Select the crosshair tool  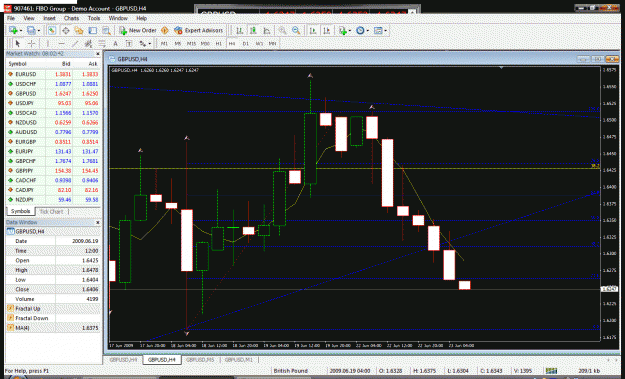(31, 43)
